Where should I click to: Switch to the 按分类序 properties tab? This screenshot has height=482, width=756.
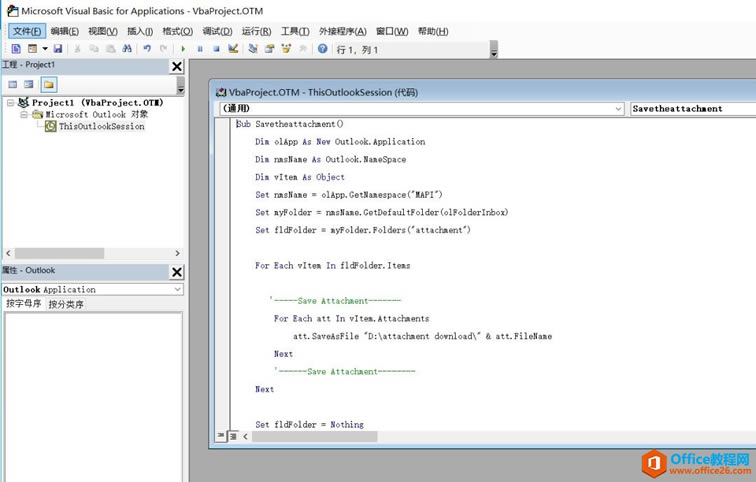[66, 304]
